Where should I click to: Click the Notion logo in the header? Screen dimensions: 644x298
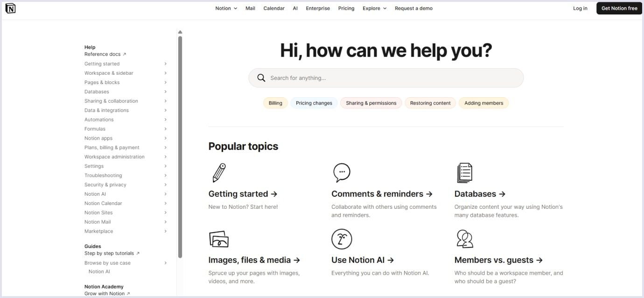[x=10, y=8]
